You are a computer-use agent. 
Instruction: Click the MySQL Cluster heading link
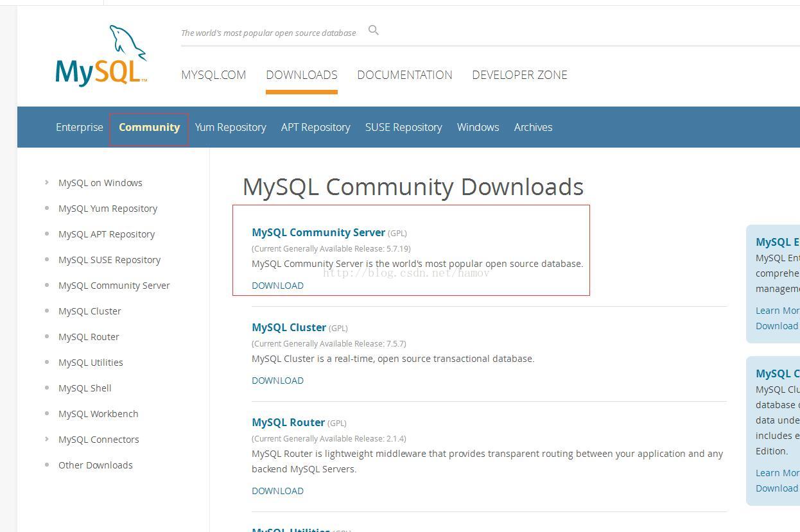pos(289,327)
